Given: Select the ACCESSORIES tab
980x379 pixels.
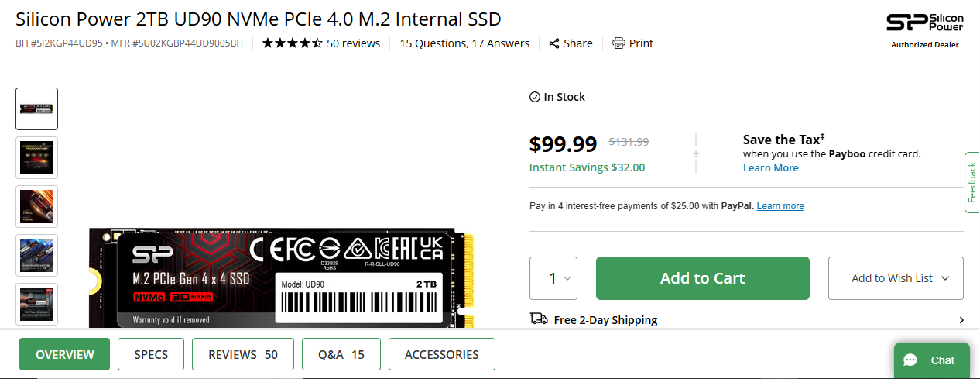Looking at the screenshot, I should [441, 354].
